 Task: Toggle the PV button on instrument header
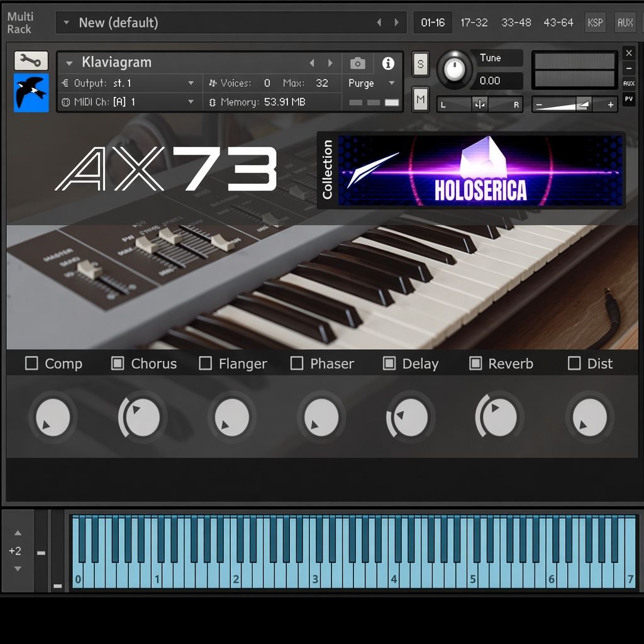(x=629, y=99)
